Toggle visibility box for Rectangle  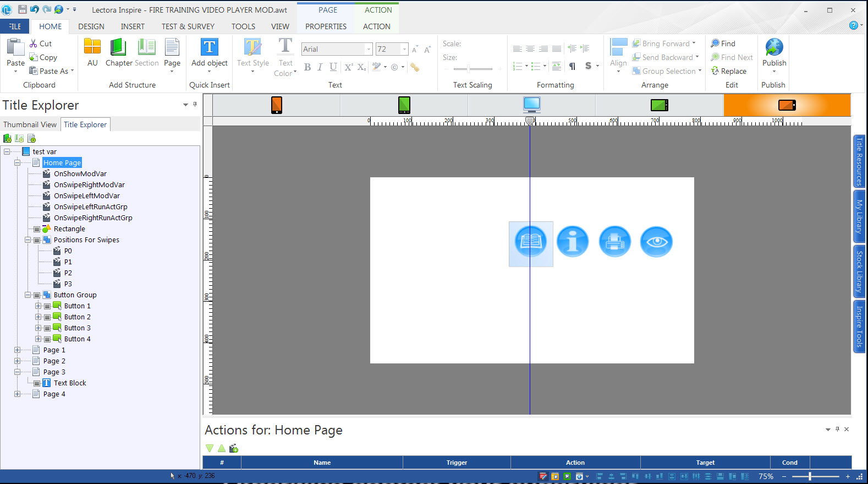tap(37, 229)
